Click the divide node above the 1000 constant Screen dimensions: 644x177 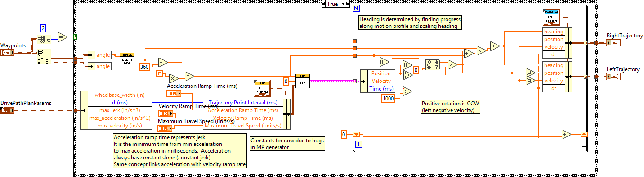pos(407,91)
